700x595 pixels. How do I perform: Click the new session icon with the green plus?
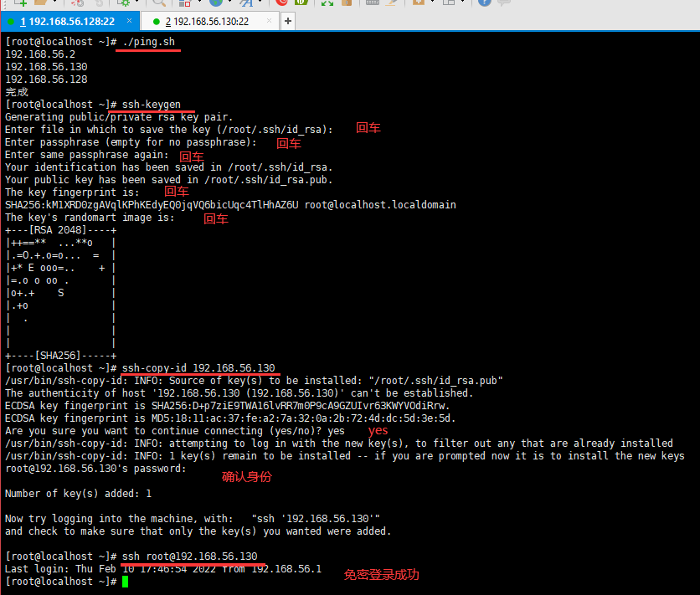tap(21, 3)
